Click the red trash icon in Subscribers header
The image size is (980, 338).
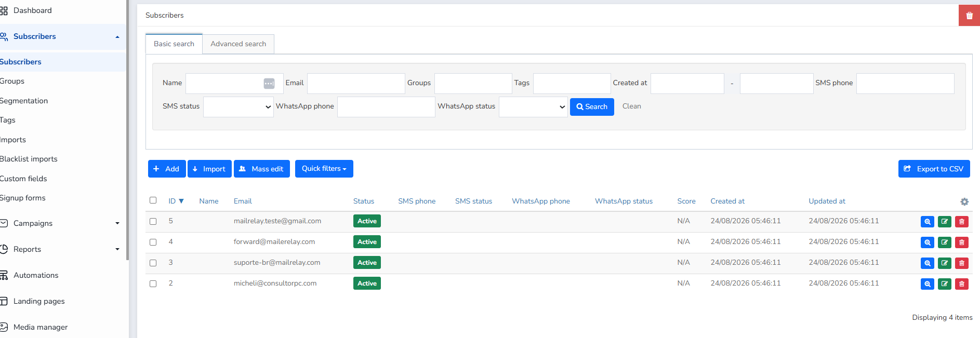(969, 15)
